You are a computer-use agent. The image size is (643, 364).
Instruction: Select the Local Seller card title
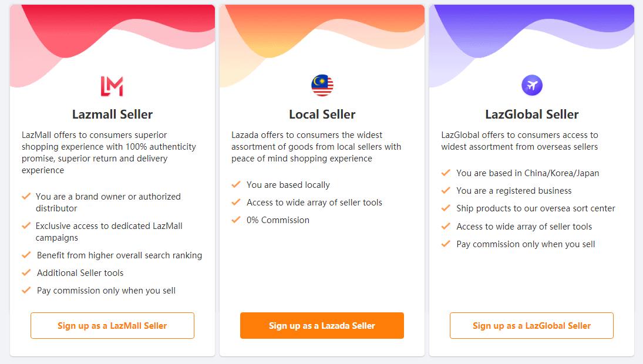coord(322,114)
